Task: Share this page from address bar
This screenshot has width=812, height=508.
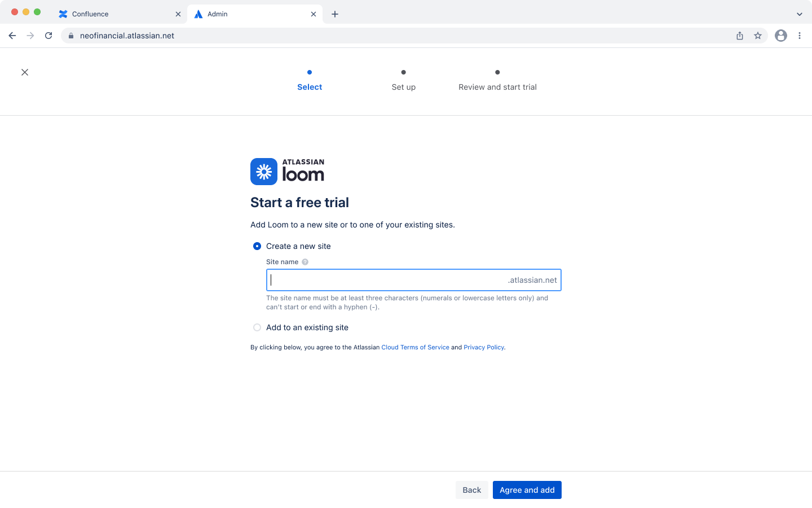Action: [x=740, y=36]
